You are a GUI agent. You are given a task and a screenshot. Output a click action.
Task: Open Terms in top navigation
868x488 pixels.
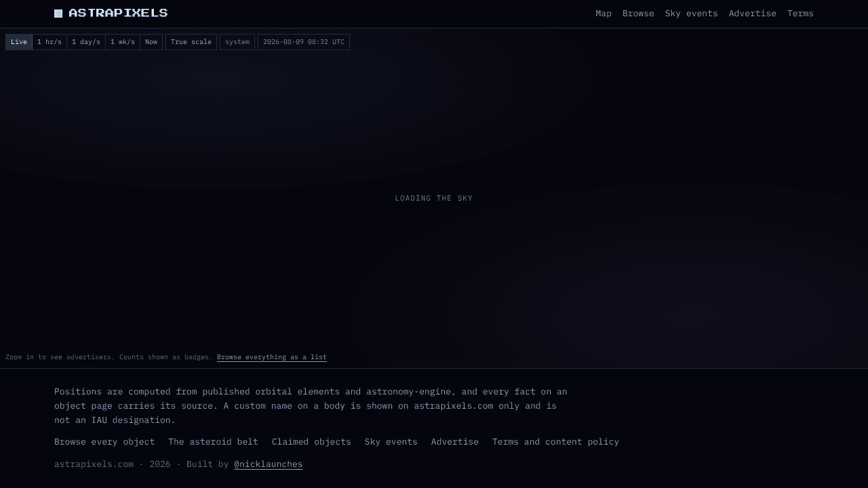[800, 14]
